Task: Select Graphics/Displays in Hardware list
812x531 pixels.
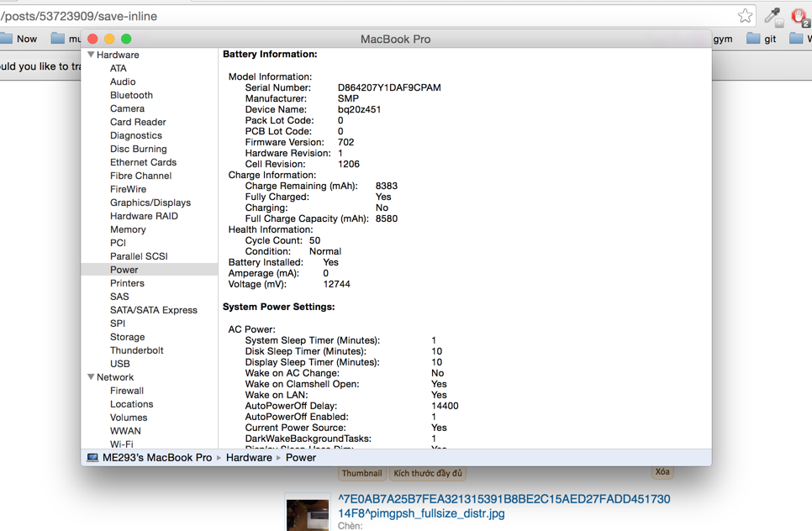Action: coord(150,202)
